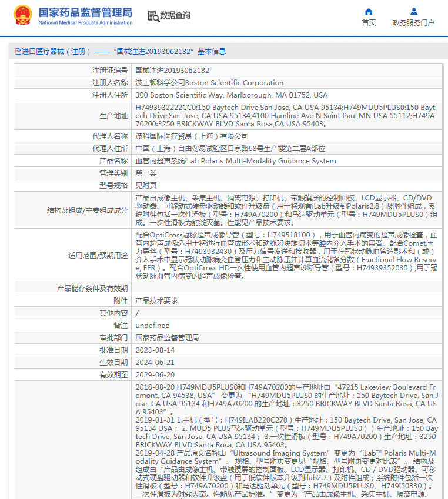Click the national emblem logo icon
The image size is (448, 499).
coord(22,15)
